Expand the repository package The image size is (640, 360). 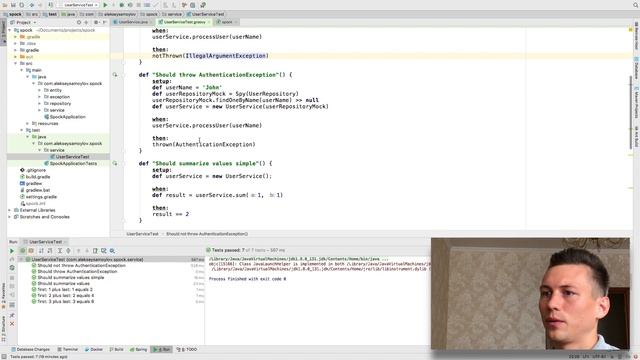pos(40,104)
